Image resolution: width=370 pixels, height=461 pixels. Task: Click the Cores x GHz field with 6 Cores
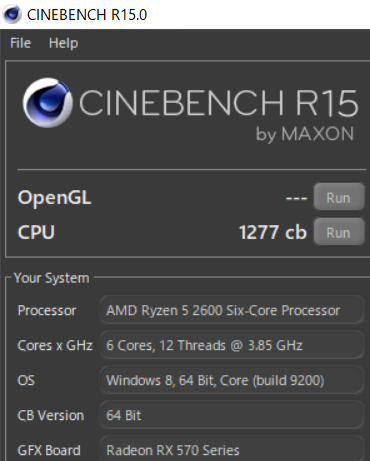(232, 345)
